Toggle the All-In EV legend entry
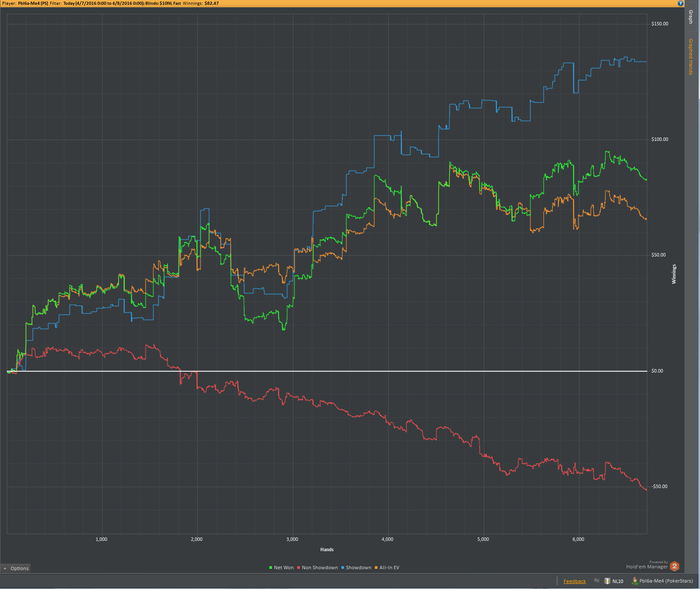The image size is (700, 589). tap(387, 568)
